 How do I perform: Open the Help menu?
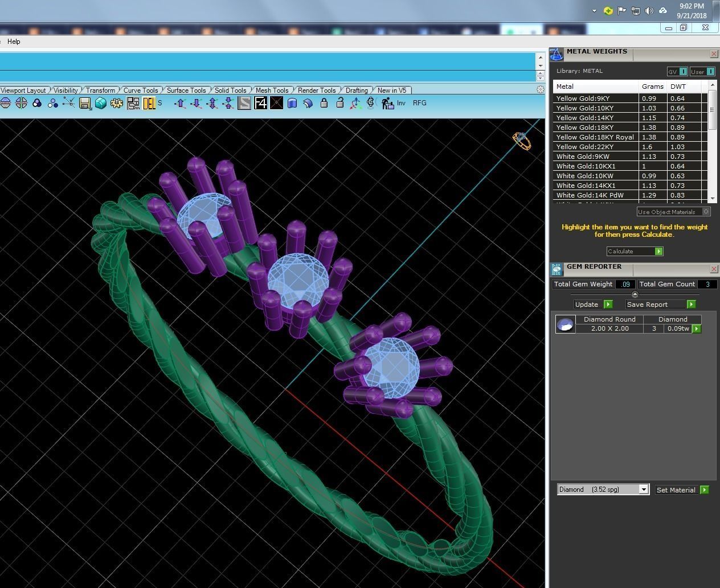14,42
